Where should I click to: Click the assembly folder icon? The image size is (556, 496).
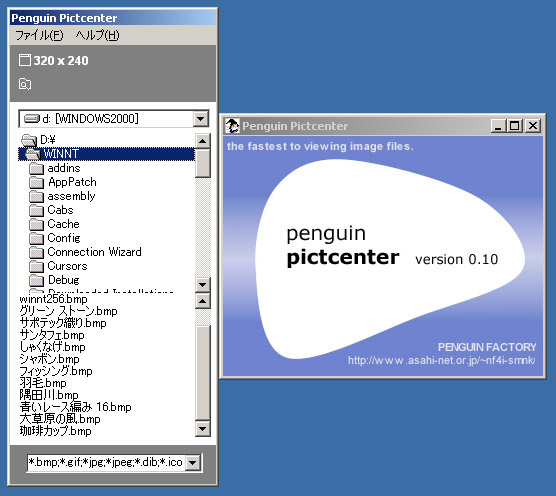pyautogui.click(x=36, y=196)
